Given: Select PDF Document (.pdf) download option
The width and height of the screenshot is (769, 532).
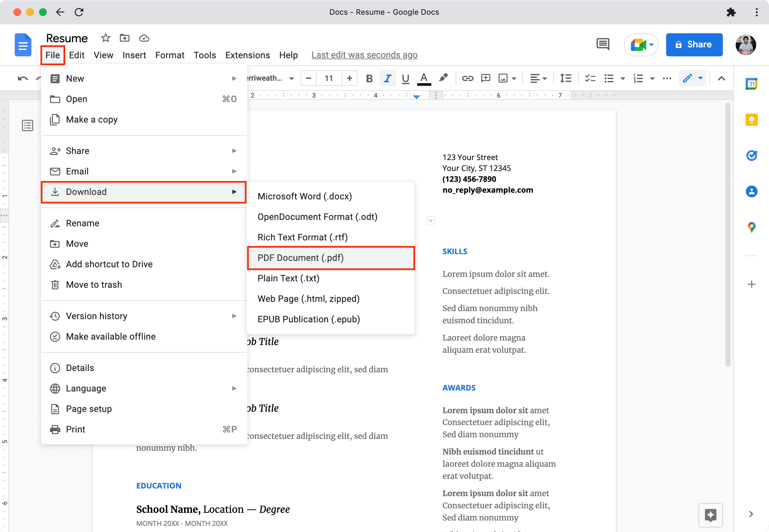Looking at the screenshot, I should [300, 258].
